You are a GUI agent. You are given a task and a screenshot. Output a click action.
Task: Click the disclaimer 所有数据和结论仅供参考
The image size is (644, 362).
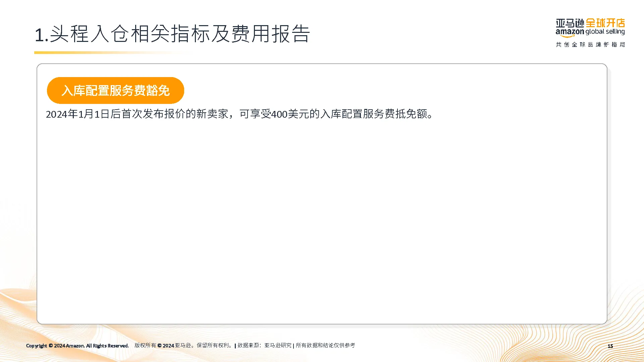[325, 346]
